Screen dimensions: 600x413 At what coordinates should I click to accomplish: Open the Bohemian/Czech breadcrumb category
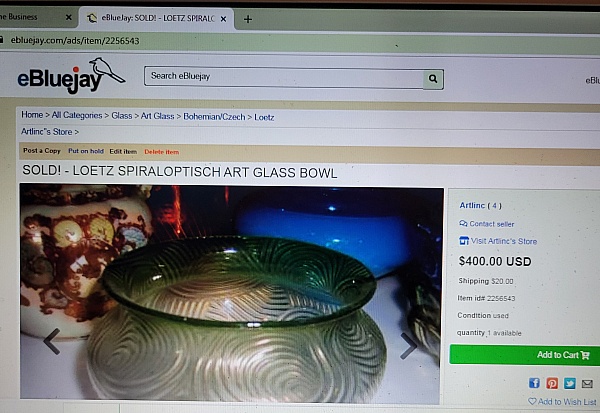[214, 117]
